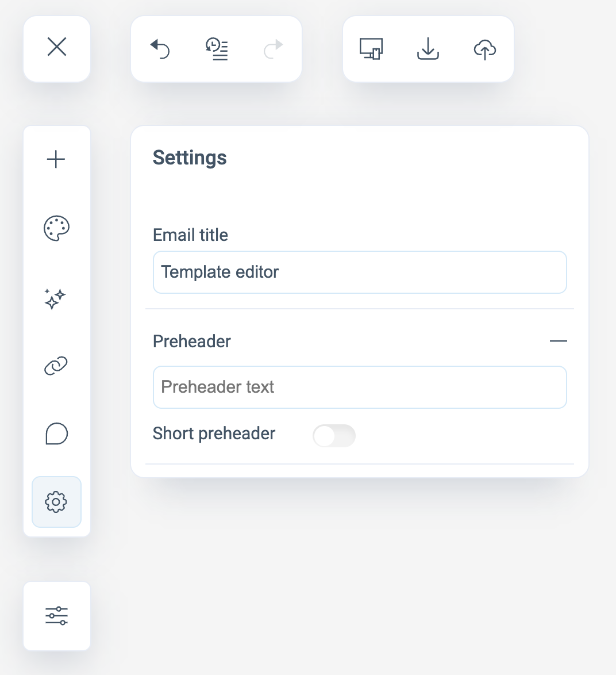Open the sliders adjustments button

[x=56, y=616]
